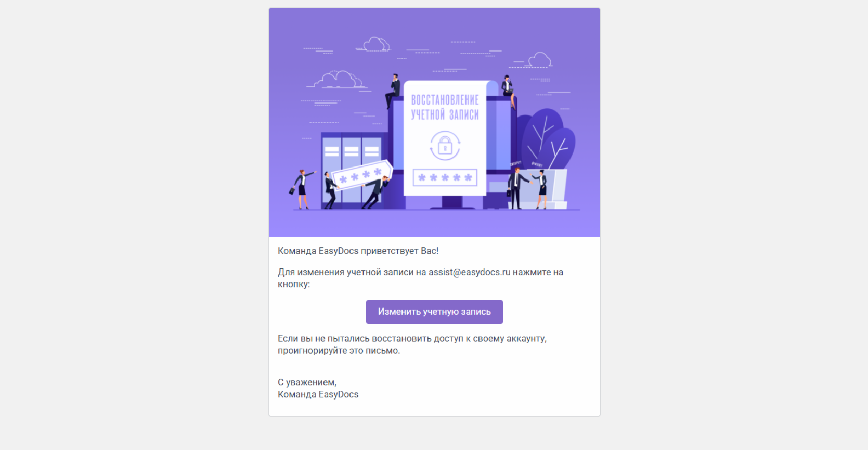
Task: Click the woman with briefcase pointing right
Action: pyautogui.click(x=302, y=189)
